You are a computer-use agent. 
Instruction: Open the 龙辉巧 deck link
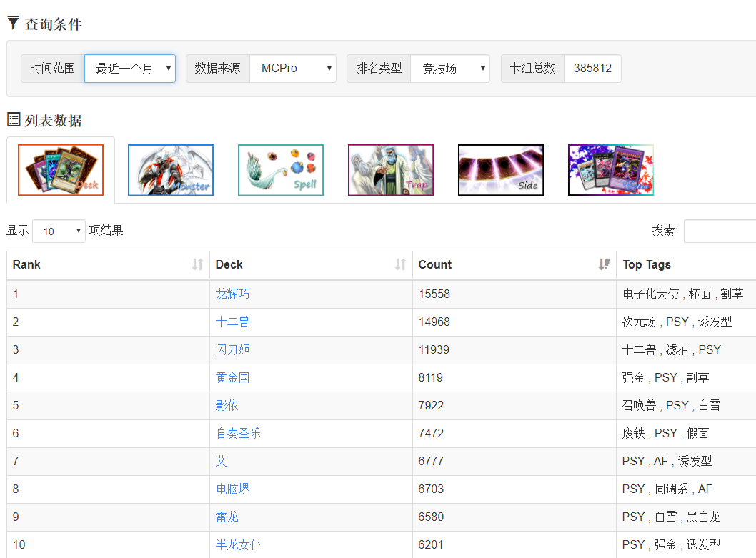click(232, 294)
